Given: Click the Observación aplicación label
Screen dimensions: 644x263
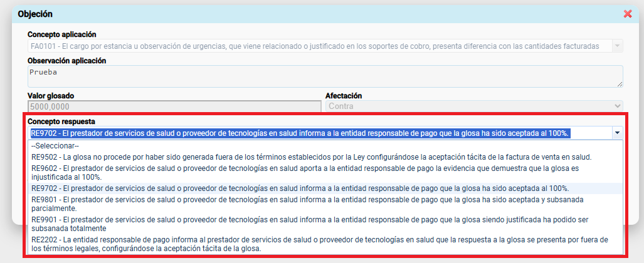Looking at the screenshot, I should point(67,60).
